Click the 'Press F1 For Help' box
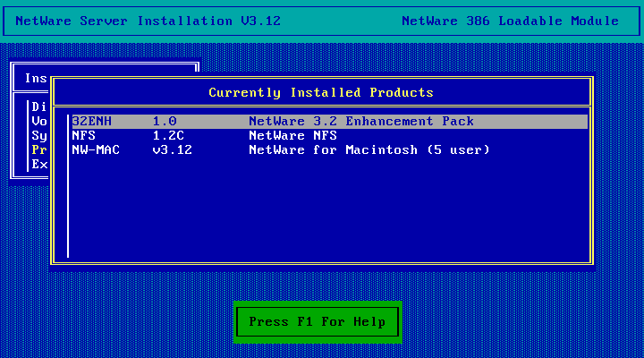 click(x=318, y=322)
